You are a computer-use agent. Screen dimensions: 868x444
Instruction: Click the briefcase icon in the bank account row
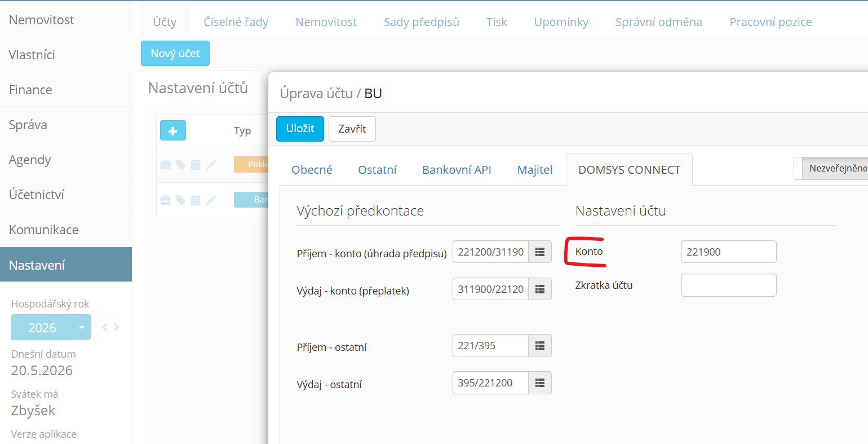tap(166, 200)
